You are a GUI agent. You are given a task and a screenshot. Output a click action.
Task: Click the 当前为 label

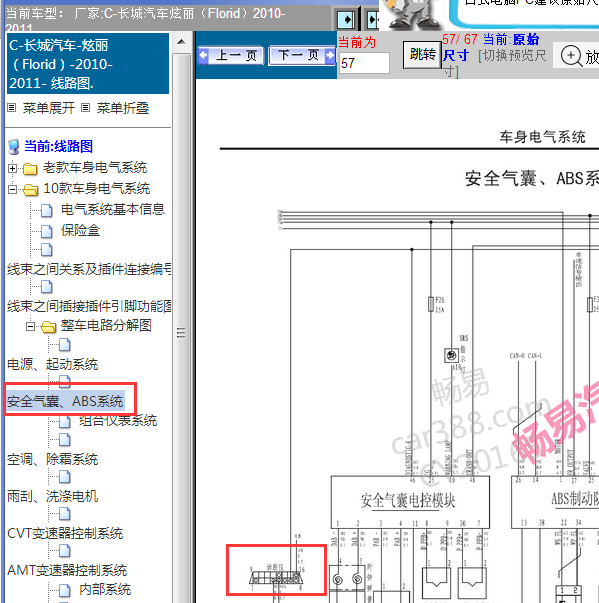tap(357, 42)
